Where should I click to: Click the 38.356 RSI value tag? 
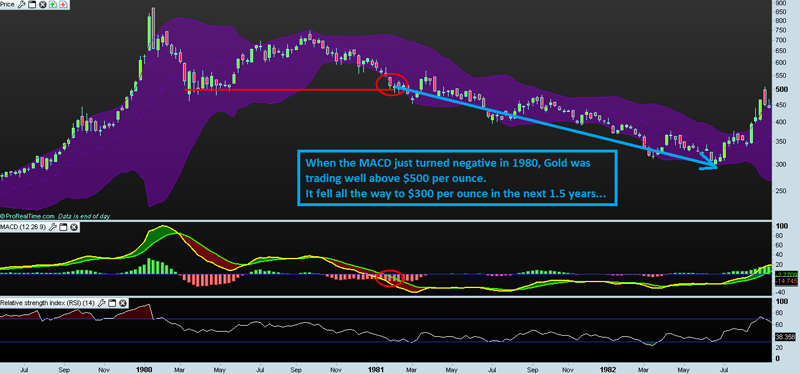(x=786, y=337)
